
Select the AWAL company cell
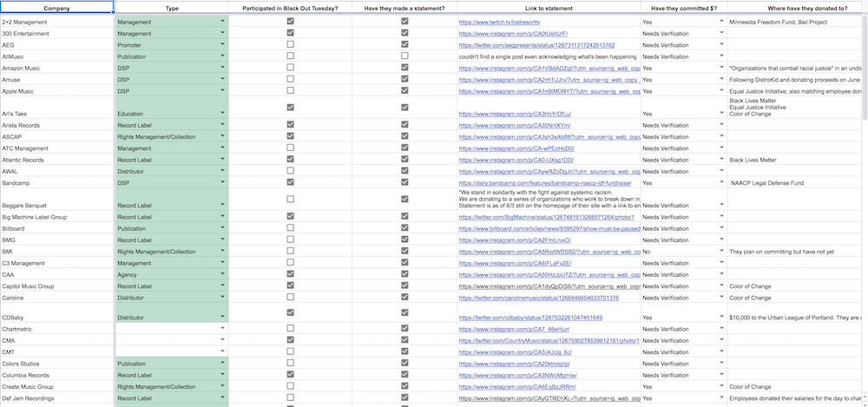[57, 171]
